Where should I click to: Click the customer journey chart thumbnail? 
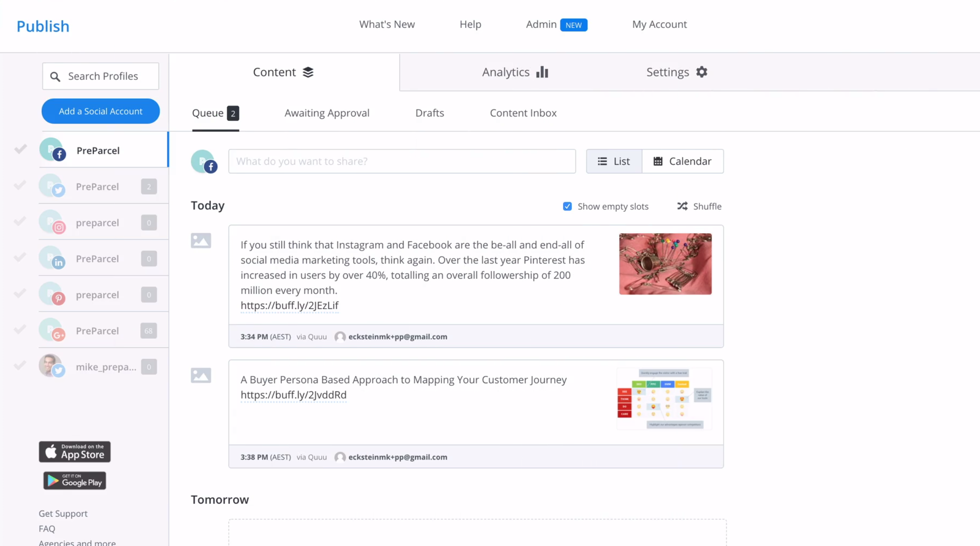click(664, 399)
